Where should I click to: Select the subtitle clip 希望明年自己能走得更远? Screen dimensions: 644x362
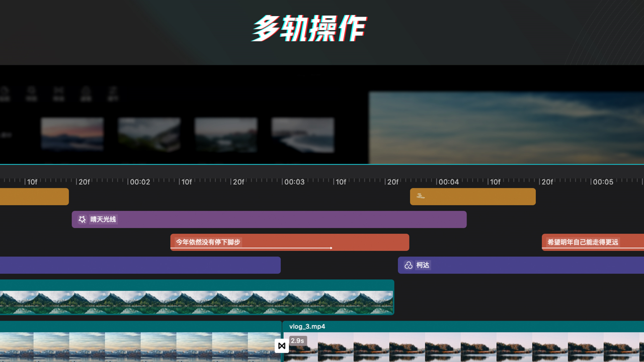589,242
